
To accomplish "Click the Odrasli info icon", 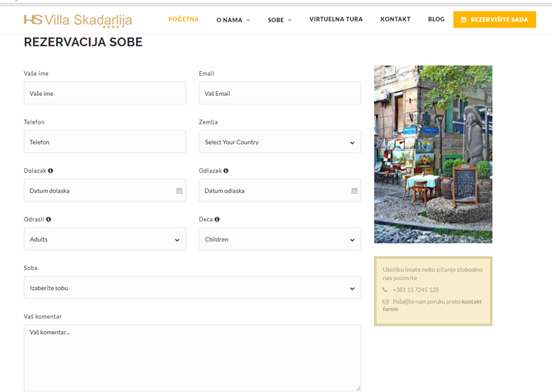I will coord(48,219).
